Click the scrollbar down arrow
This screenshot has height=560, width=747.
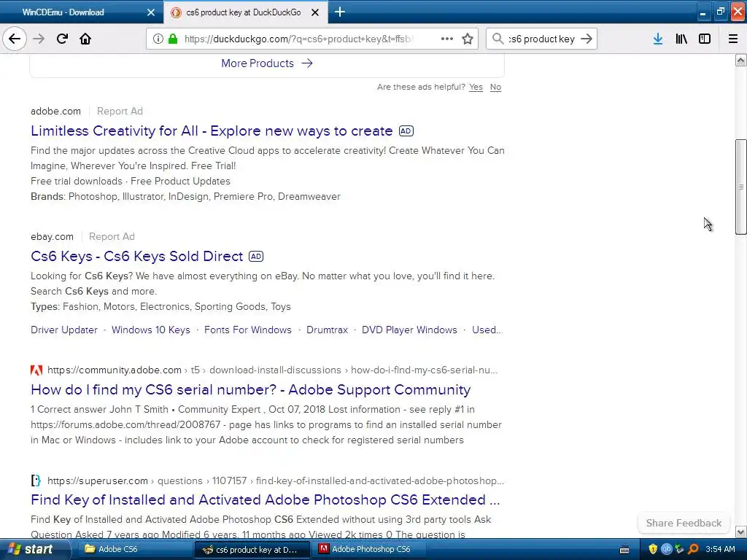[740, 532]
